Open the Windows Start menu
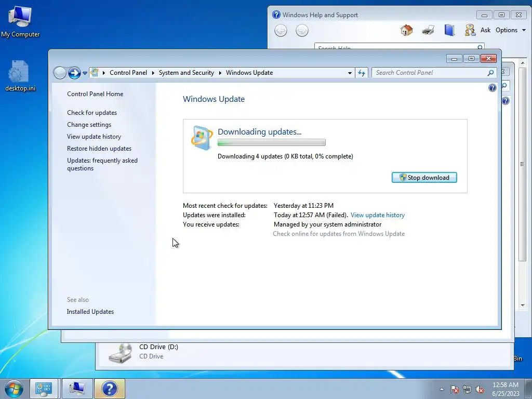This screenshot has width=532, height=399. pyautogui.click(x=14, y=389)
